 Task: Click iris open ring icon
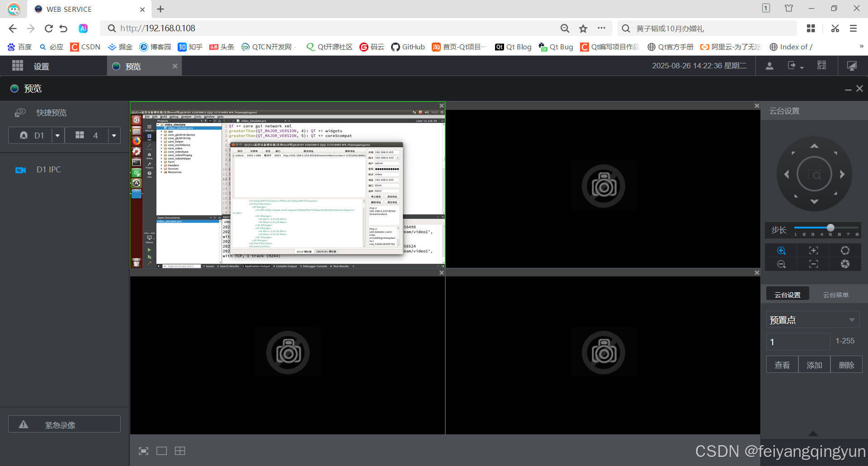coord(845,251)
